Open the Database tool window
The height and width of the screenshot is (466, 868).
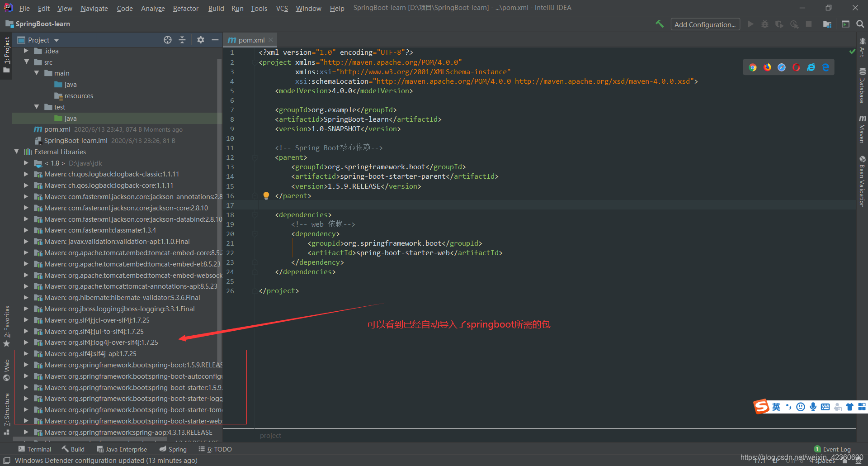pyautogui.click(x=863, y=86)
